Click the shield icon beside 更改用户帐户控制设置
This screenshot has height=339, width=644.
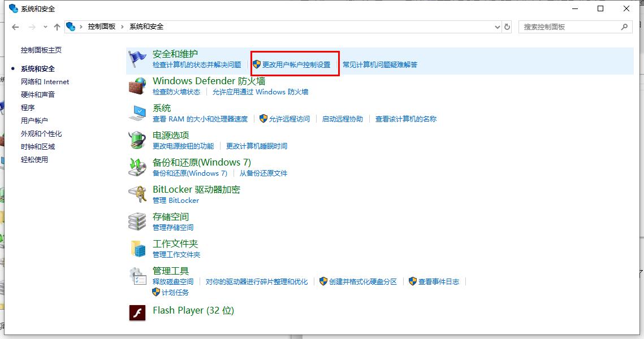(x=257, y=64)
